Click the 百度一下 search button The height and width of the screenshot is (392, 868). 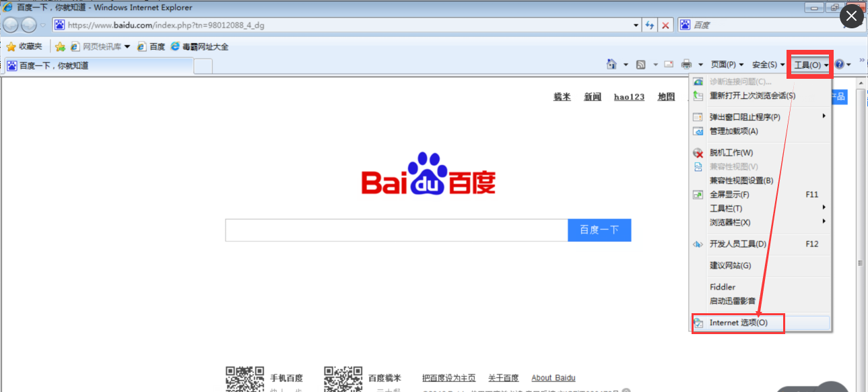[x=599, y=230]
